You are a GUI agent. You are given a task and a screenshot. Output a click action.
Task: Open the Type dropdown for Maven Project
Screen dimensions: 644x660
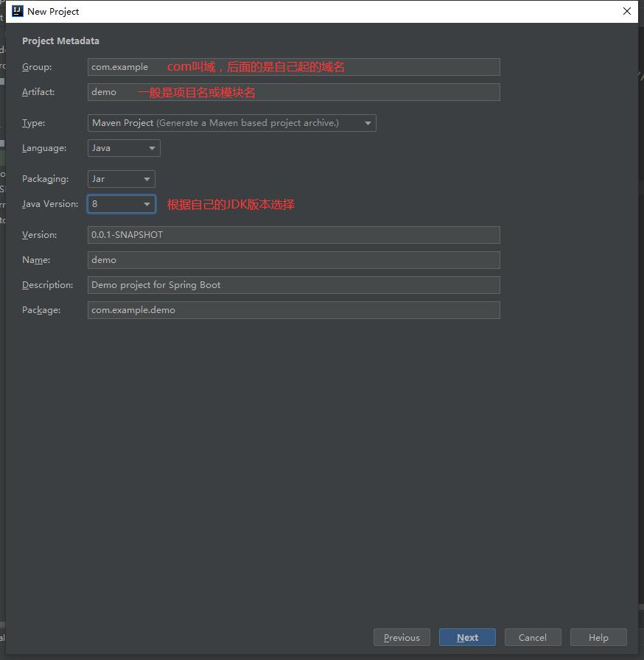point(231,123)
